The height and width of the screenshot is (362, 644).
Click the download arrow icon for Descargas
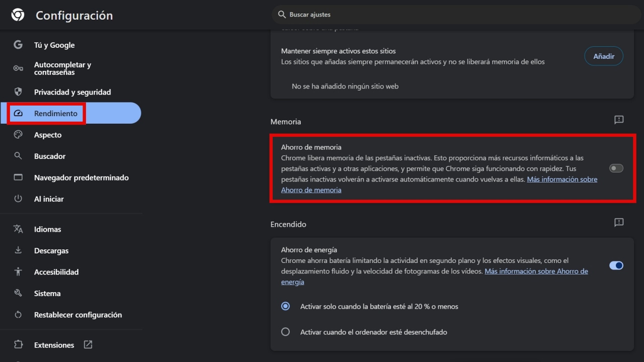18,250
